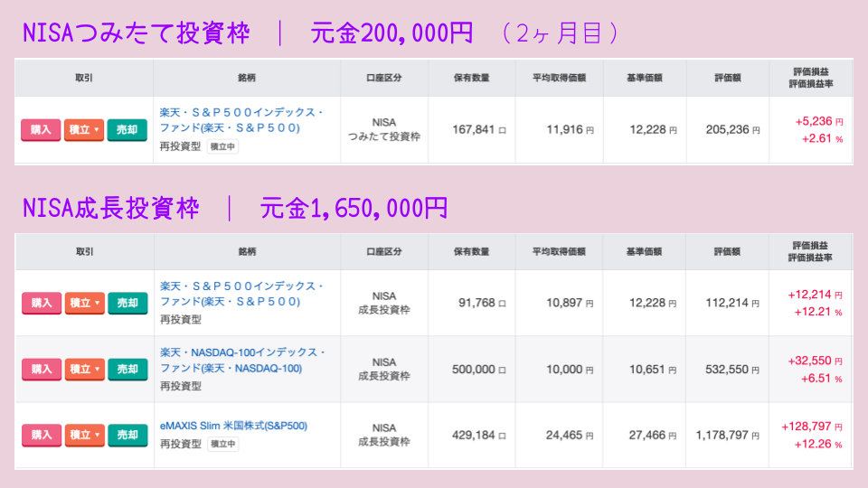Click 購入 for eMAXIS Slim 米国株式

click(x=42, y=435)
